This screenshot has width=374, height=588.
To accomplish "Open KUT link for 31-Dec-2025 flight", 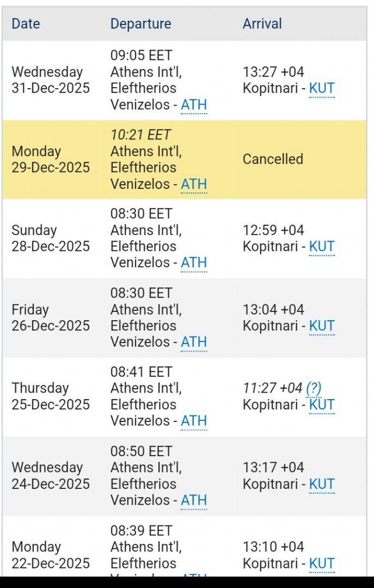I will (322, 88).
